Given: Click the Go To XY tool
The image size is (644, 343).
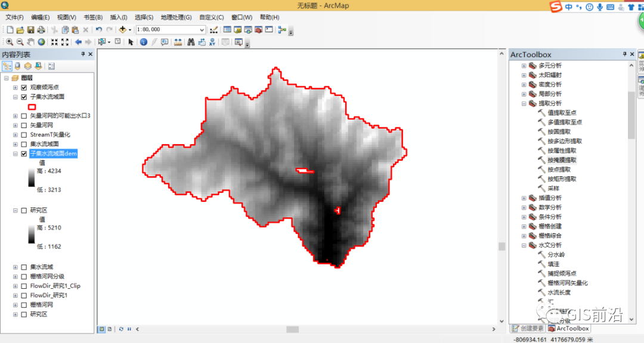Looking at the screenshot, I should point(212,42).
